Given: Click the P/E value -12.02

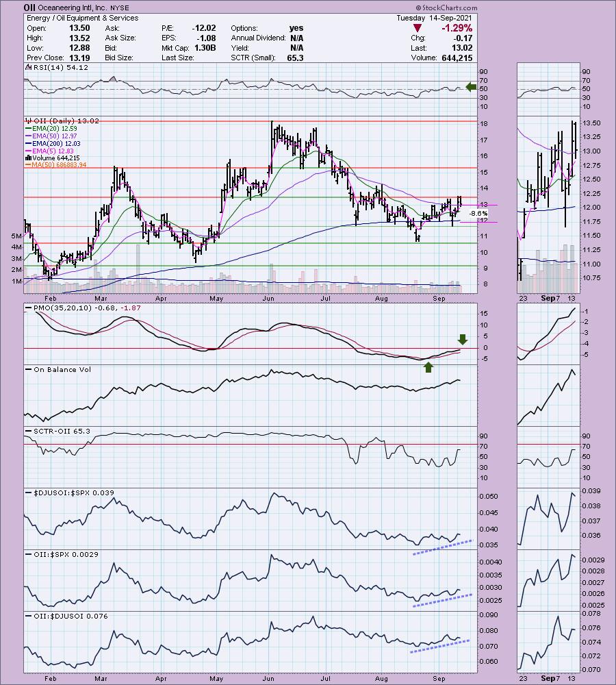Looking at the screenshot, I should point(204,28).
